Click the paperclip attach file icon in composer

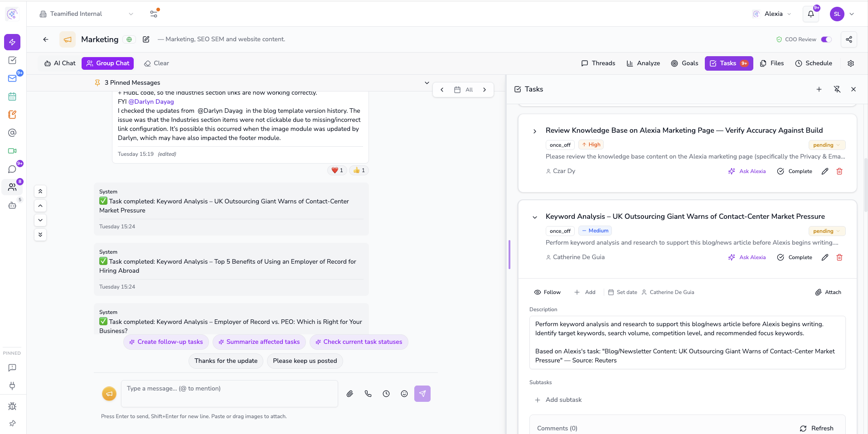(349, 394)
